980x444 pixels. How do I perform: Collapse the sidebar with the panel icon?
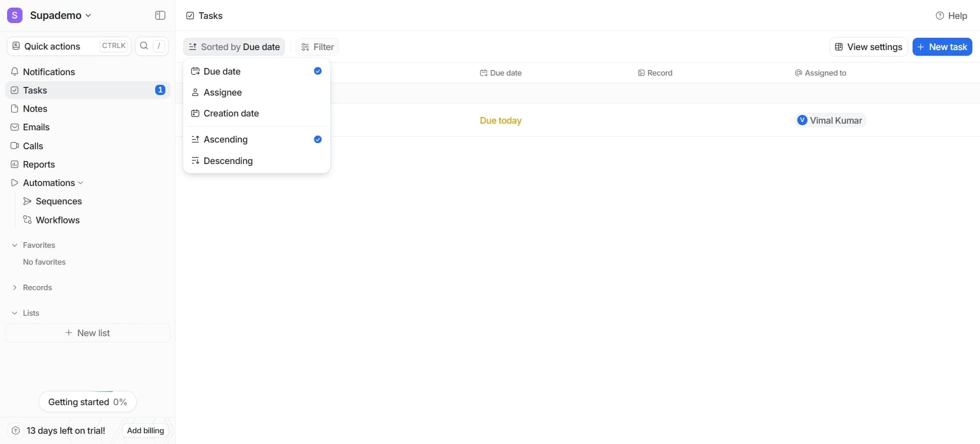point(160,15)
